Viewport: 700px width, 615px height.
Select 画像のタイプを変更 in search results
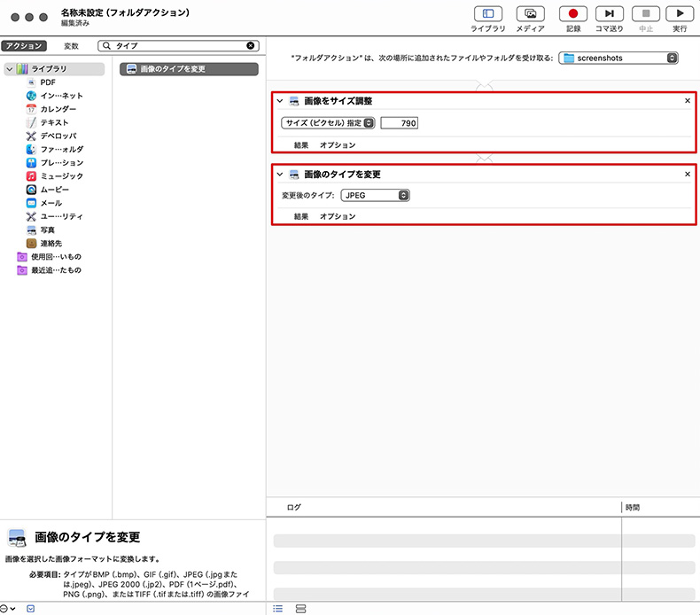189,69
